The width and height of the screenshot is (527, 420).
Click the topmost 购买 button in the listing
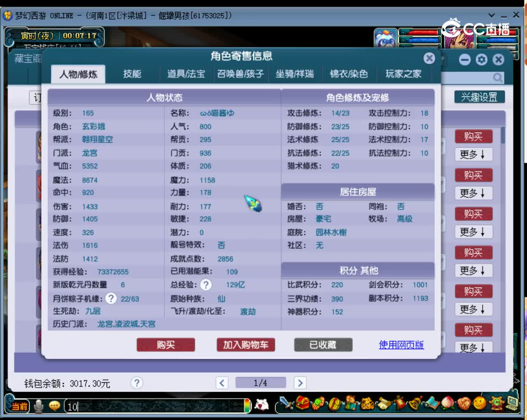(x=473, y=136)
